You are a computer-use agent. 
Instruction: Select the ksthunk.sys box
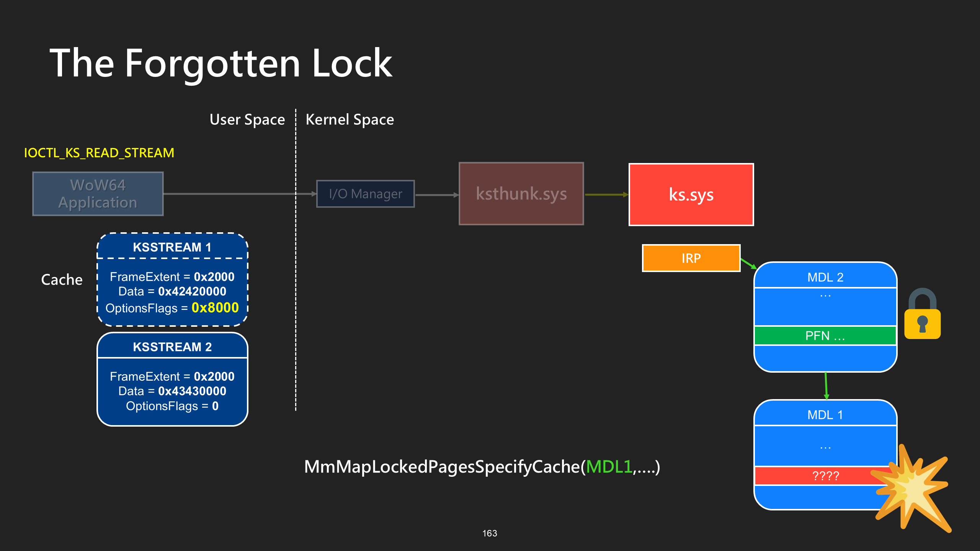[x=521, y=194]
